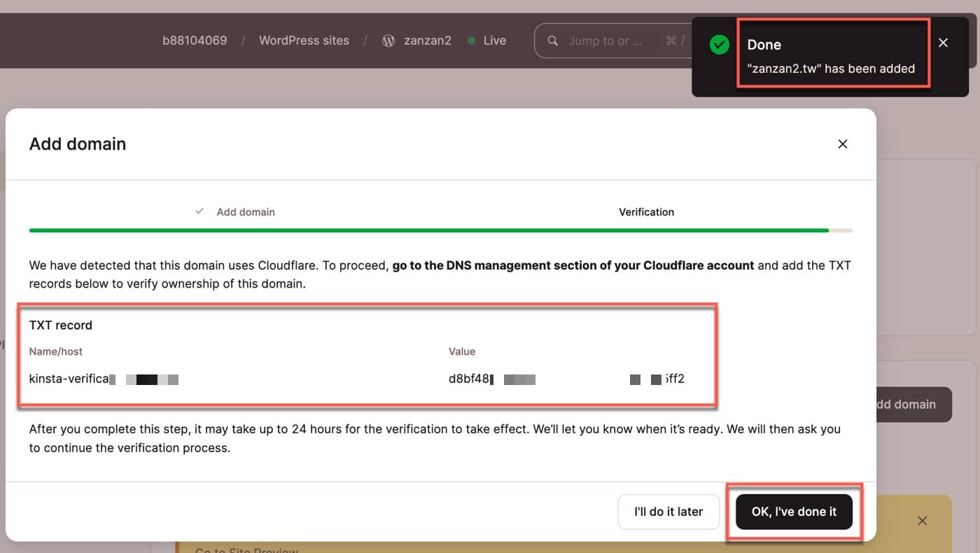The height and width of the screenshot is (553, 980).
Task: Click the "zanzan2.tw" has been added message
Action: click(831, 69)
